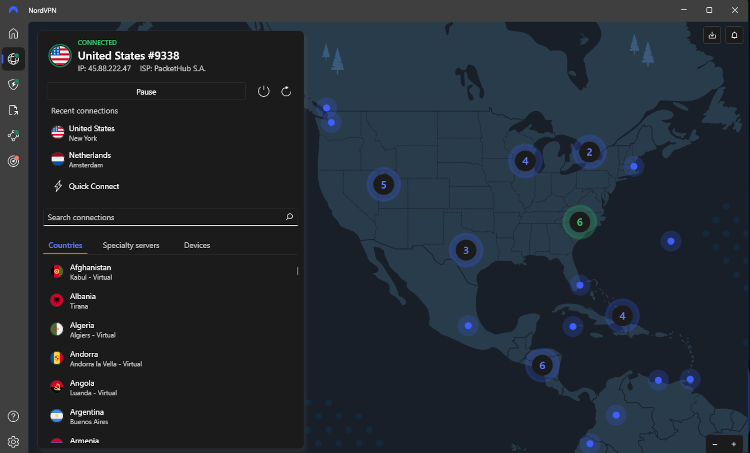This screenshot has height=453, width=750.
Task: Select Algeria in the country list
Action: click(170, 330)
